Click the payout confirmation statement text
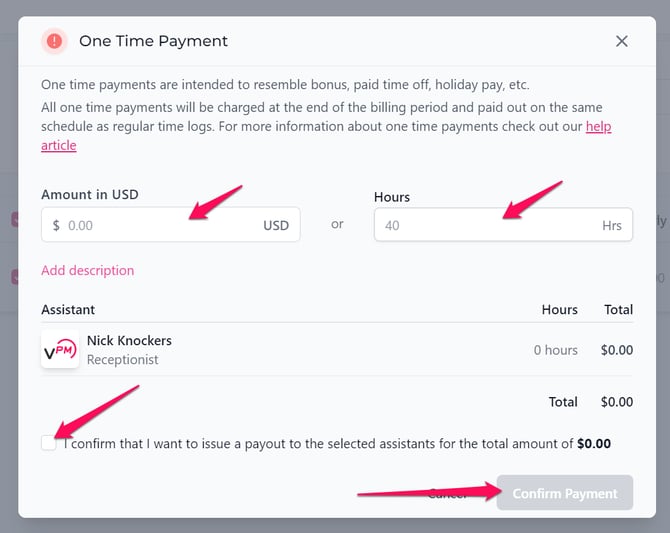This screenshot has height=533, width=670. coord(320,443)
